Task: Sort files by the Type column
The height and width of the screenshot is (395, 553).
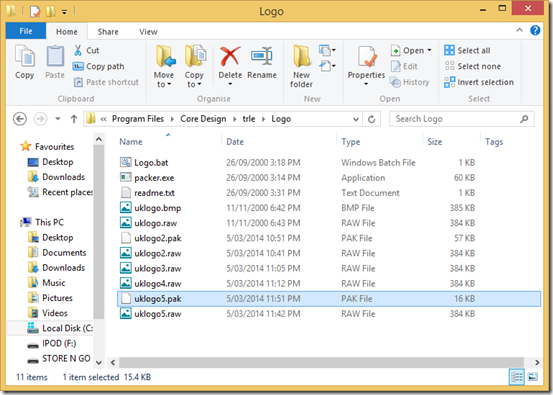Action: click(351, 142)
